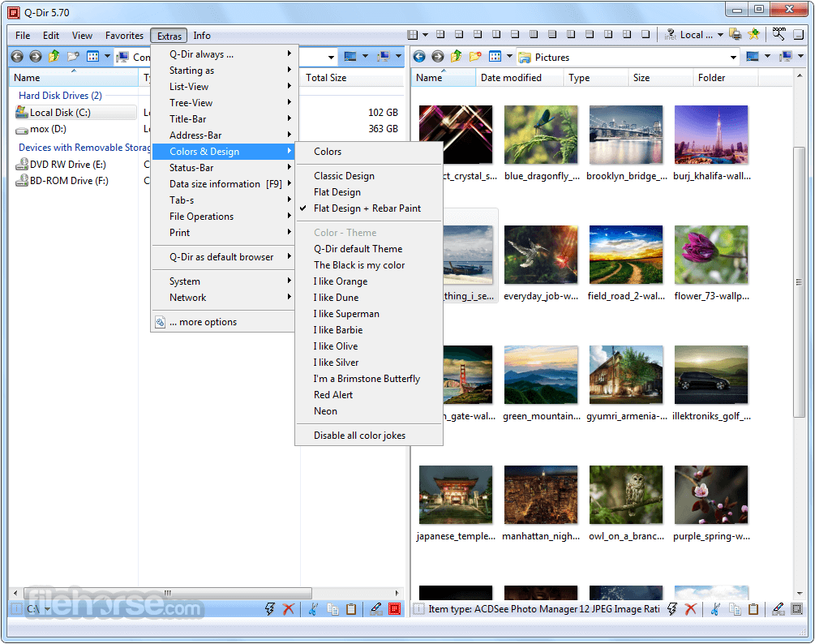Click the Folder column header
Viewport: 815px width, 644px height.
point(725,77)
